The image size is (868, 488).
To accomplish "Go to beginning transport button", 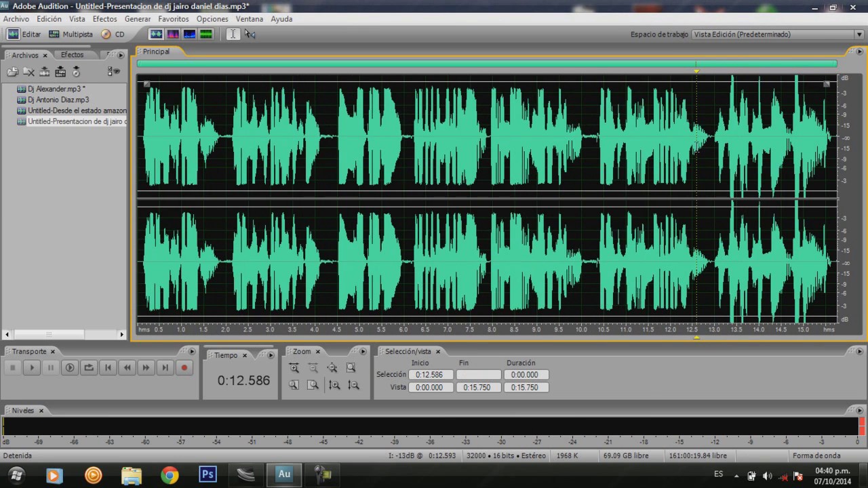I will (x=107, y=367).
